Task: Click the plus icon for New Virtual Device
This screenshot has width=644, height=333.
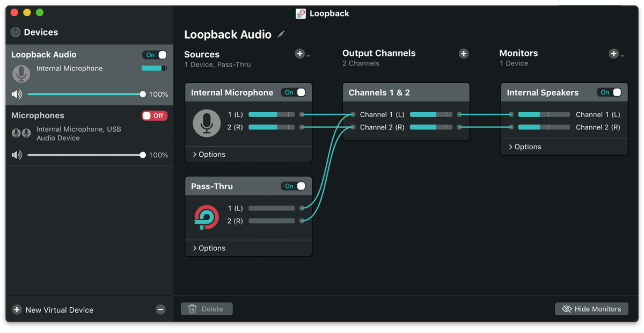Action: tap(17, 310)
